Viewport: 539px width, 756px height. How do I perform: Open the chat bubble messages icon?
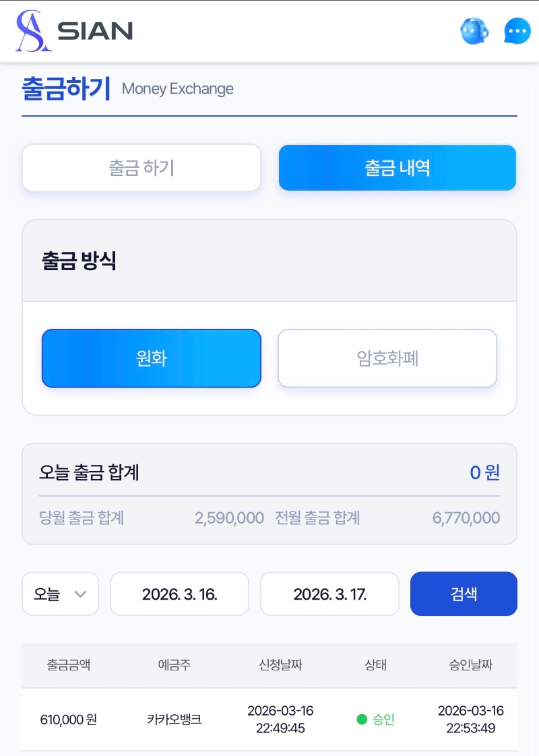517,31
